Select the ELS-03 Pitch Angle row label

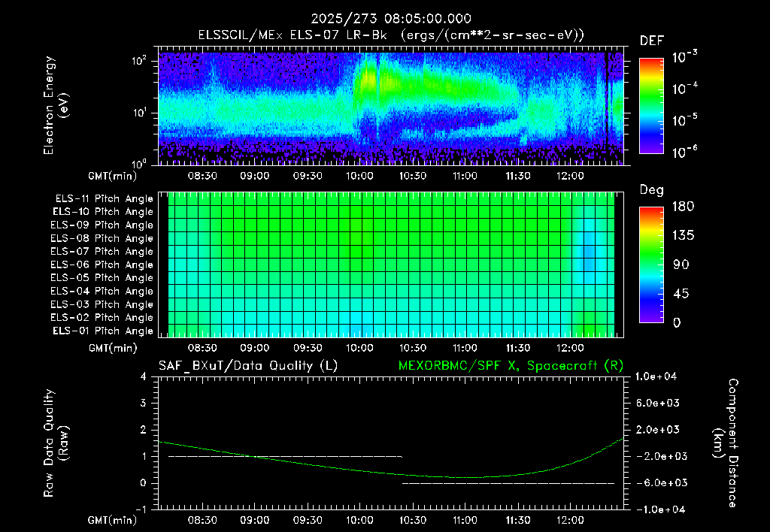pos(102,304)
